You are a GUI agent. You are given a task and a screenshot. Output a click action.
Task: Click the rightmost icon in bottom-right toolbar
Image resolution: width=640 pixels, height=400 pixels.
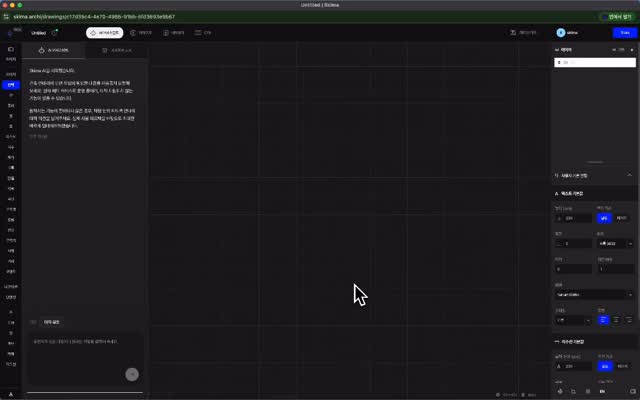(633, 391)
